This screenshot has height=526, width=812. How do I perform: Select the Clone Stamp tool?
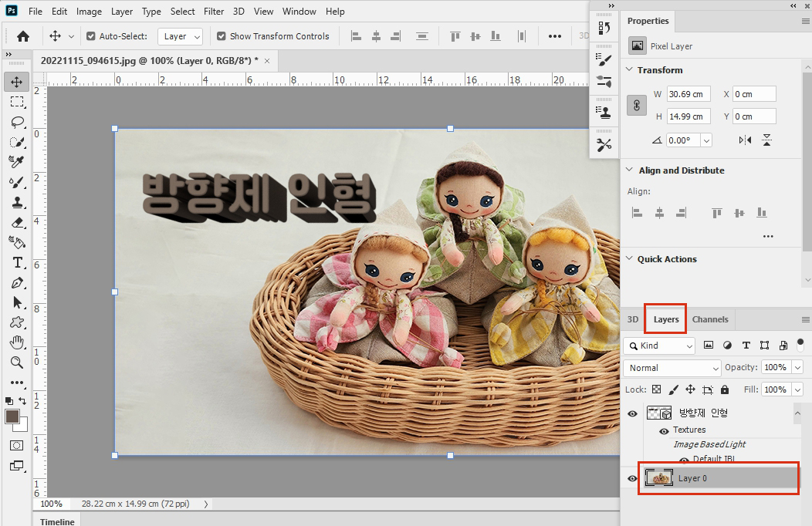17,202
